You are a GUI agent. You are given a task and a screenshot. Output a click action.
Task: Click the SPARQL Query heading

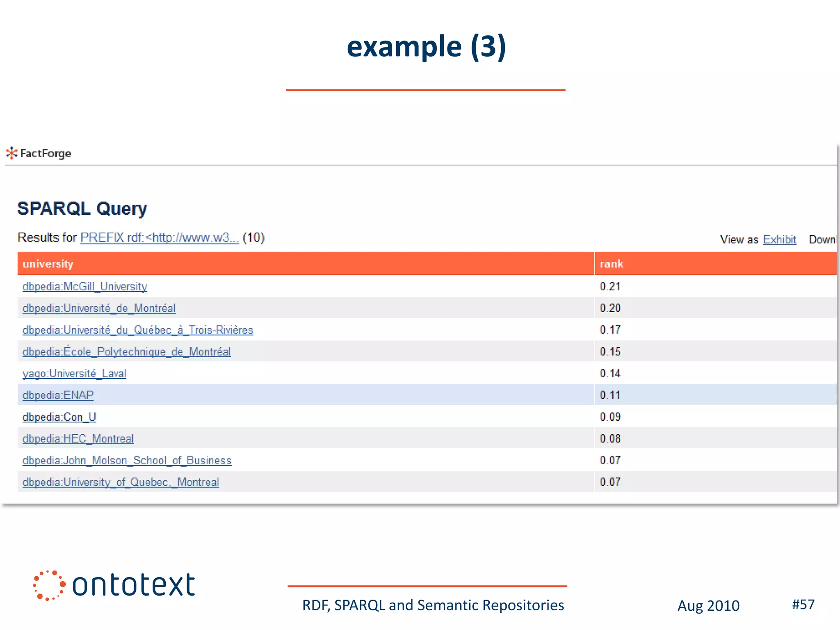coord(82,209)
